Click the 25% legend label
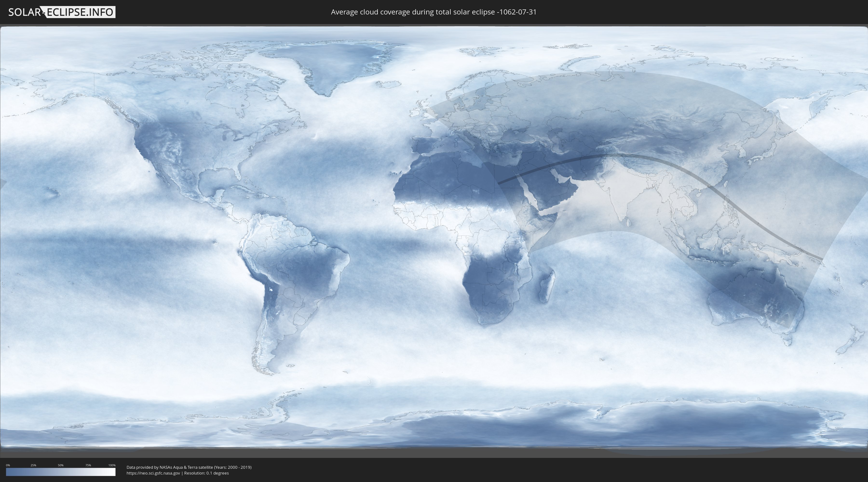The height and width of the screenshot is (482, 868). tap(33, 465)
